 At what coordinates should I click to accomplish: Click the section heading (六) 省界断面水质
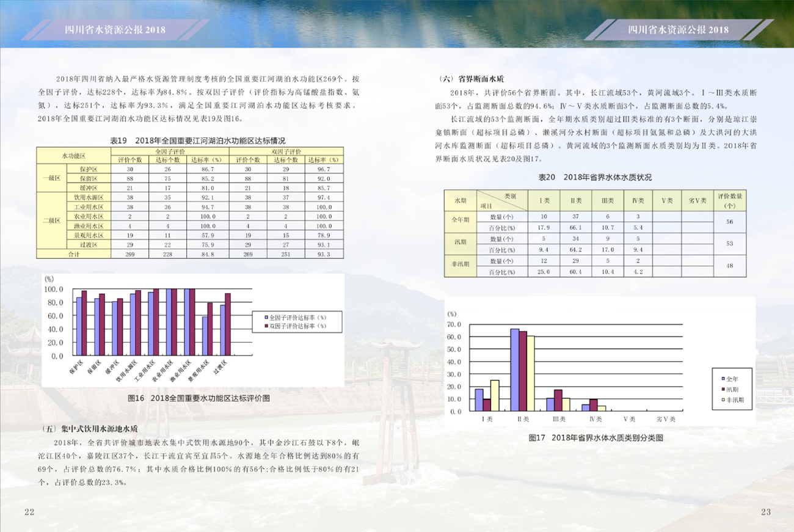pos(472,79)
